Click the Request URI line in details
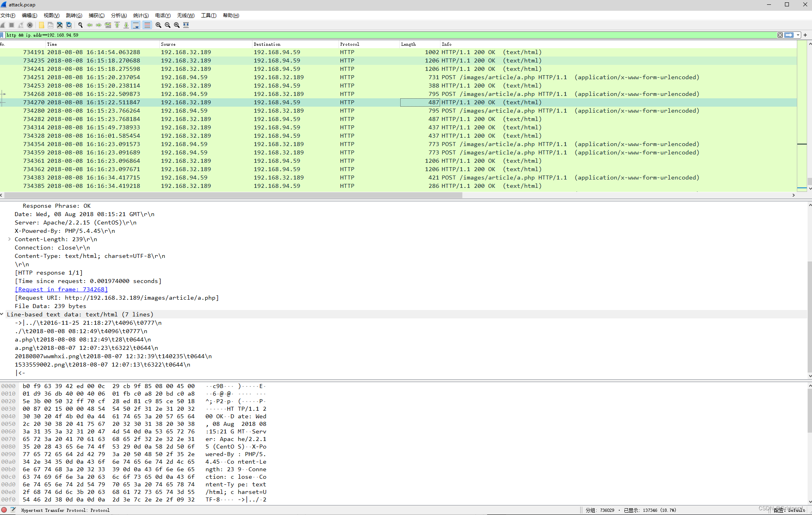Viewport: 812px width, 515px height. 117,298
